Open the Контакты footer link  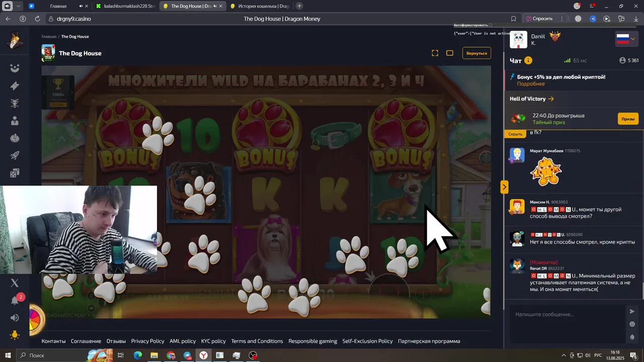point(53,341)
